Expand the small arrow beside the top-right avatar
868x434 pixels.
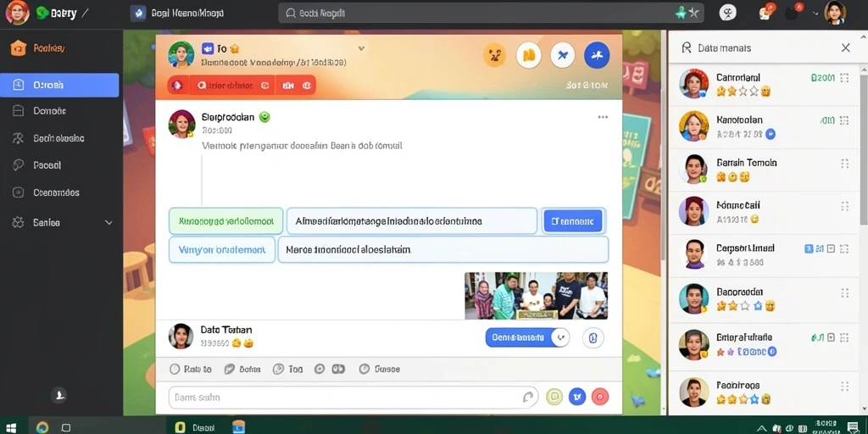815,13
